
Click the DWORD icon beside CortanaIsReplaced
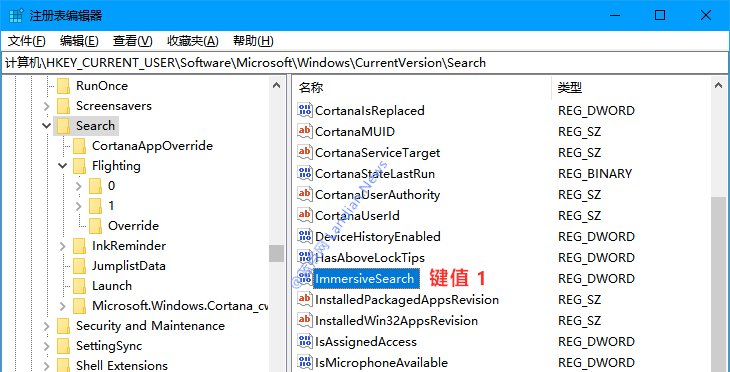point(304,111)
